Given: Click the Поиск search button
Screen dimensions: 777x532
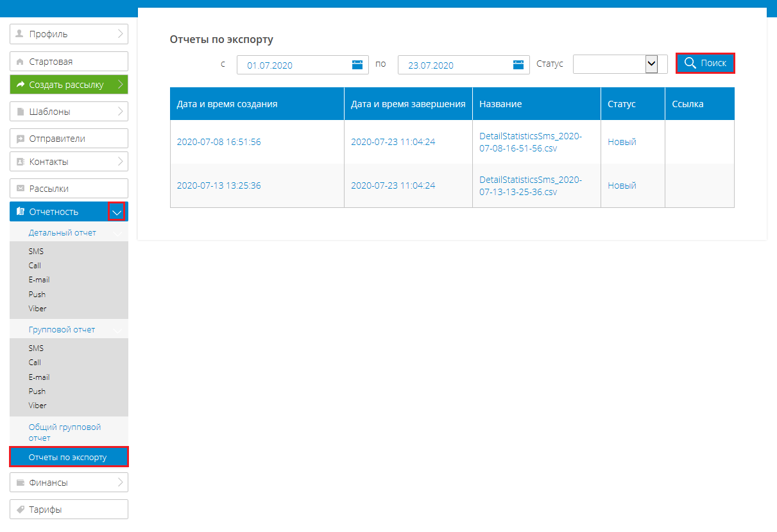Looking at the screenshot, I should coord(705,63).
